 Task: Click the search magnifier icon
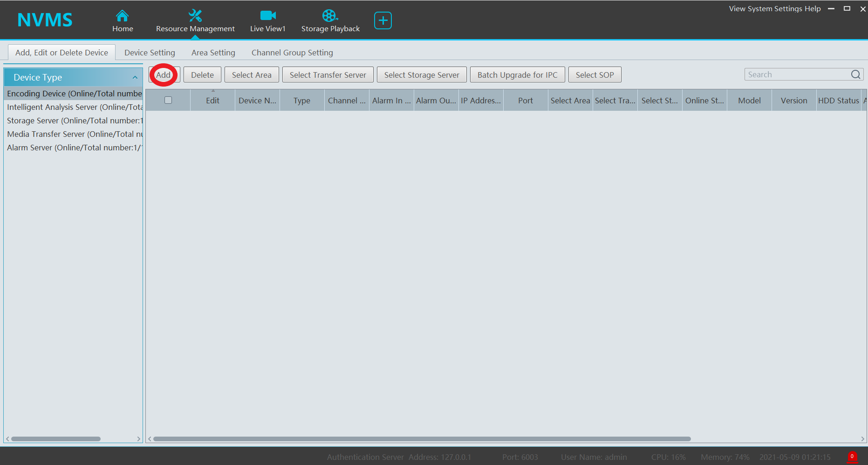click(855, 74)
